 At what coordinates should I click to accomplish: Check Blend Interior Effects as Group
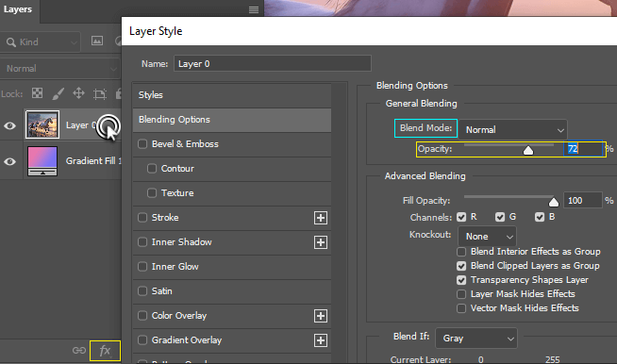pyautogui.click(x=461, y=252)
